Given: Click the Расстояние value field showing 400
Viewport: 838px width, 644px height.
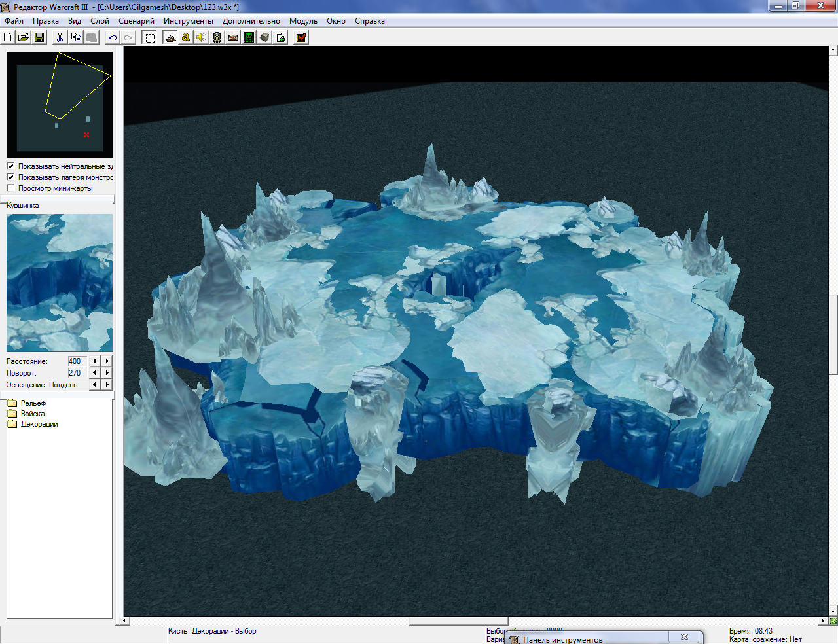Looking at the screenshot, I should click(77, 361).
